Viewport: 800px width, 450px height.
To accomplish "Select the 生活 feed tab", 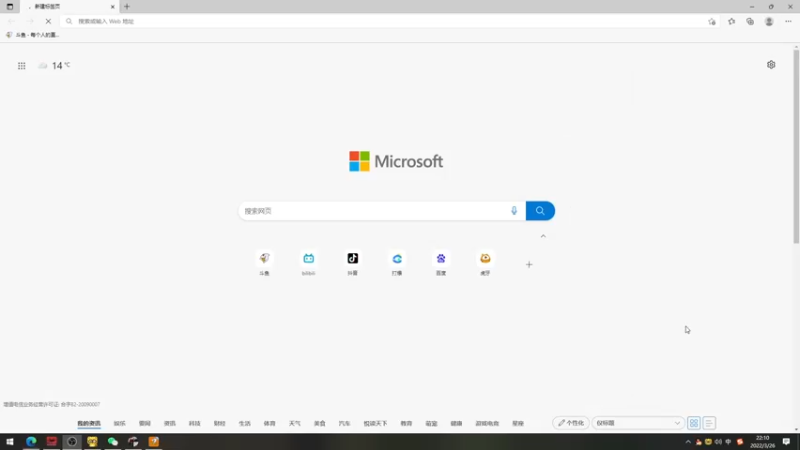I will click(244, 423).
